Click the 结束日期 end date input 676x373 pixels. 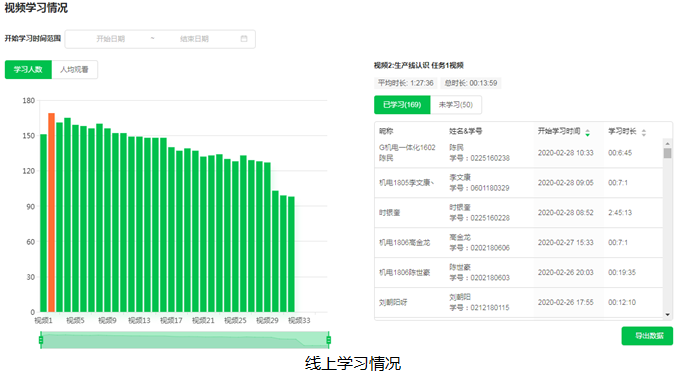[194, 39]
